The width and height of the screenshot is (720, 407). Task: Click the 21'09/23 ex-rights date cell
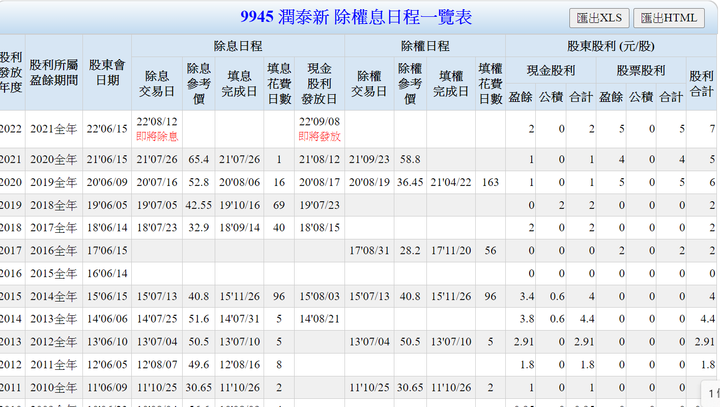[369, 159]
